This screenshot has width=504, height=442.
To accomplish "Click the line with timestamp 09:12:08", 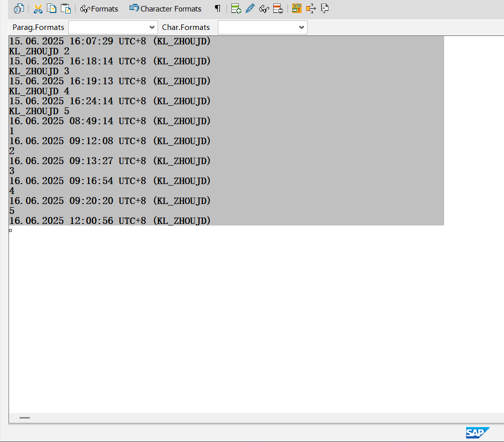I will 110,141.
